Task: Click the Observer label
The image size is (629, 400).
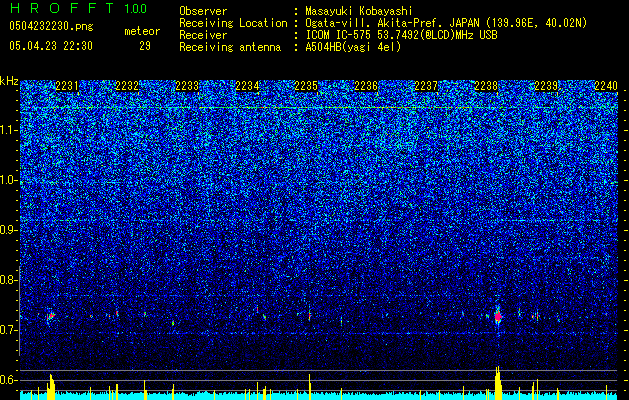Action: [203, 11]
